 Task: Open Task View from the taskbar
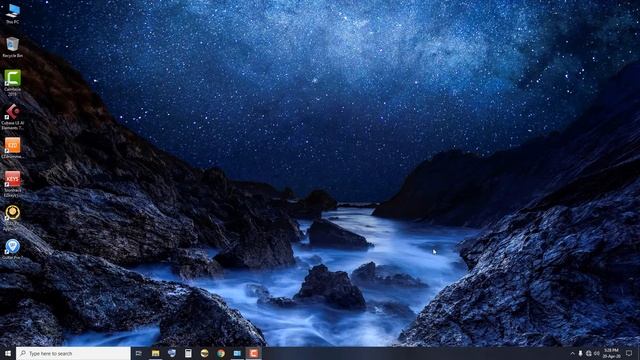coord(139,353)
